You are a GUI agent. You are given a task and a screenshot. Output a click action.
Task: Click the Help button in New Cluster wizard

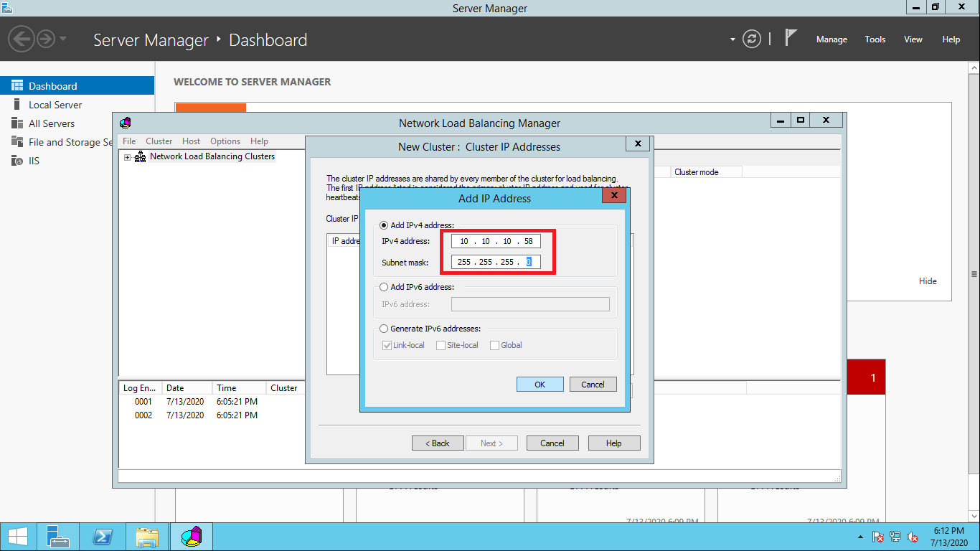pyautogui.click(x=614, y=443)
